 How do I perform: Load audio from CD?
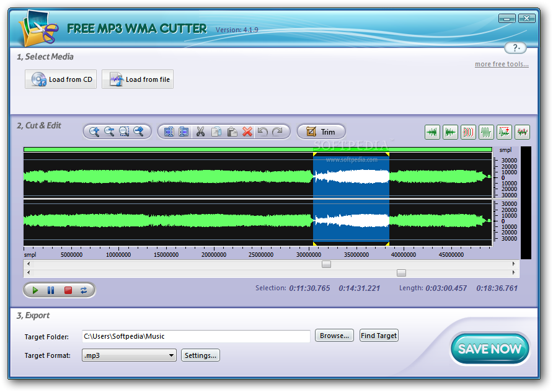pyautogui.click(x=61, y=79)
